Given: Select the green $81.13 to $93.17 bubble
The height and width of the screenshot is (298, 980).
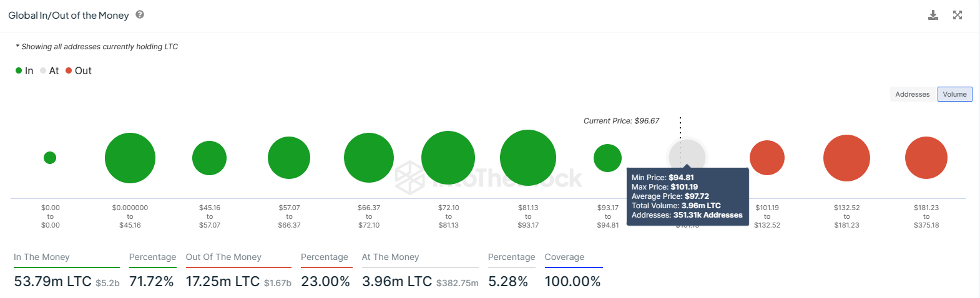Looking at the screenshot, I should [528, 158].
